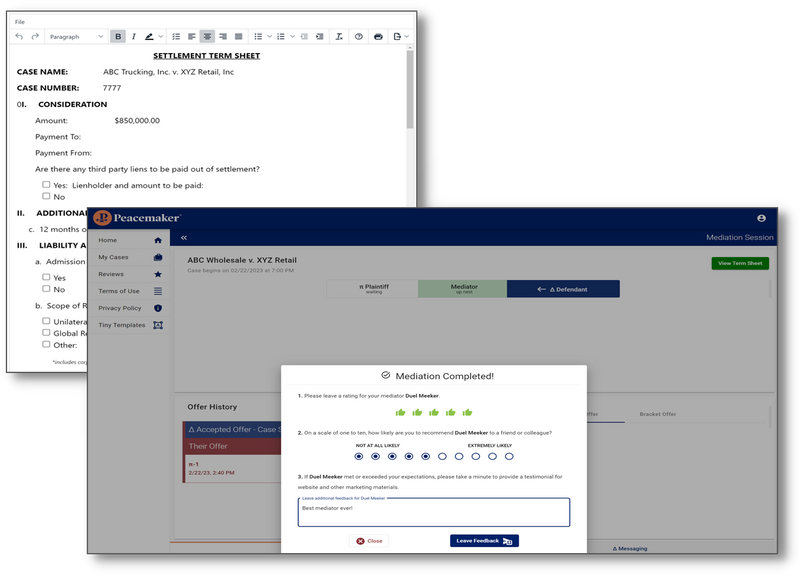800x576 pixels.
Task: Click the Reviews star icon
Action: coord(158,274)
